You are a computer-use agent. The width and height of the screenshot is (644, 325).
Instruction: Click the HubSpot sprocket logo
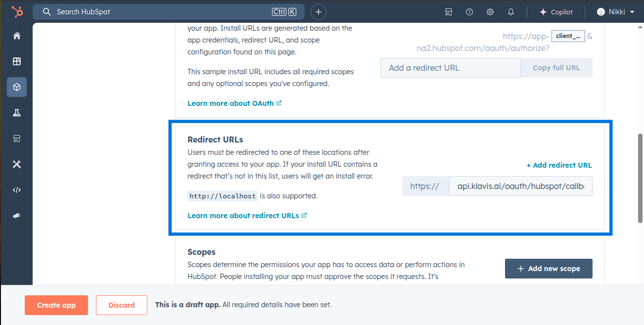(17, 12)
